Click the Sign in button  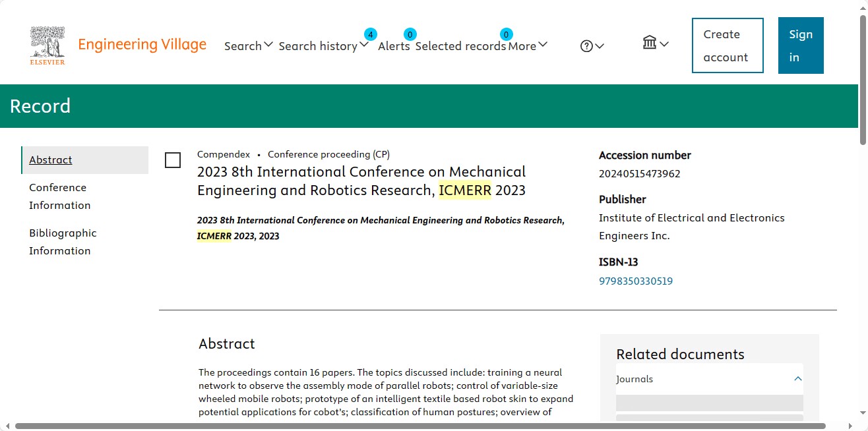click(x=801, y=45)
